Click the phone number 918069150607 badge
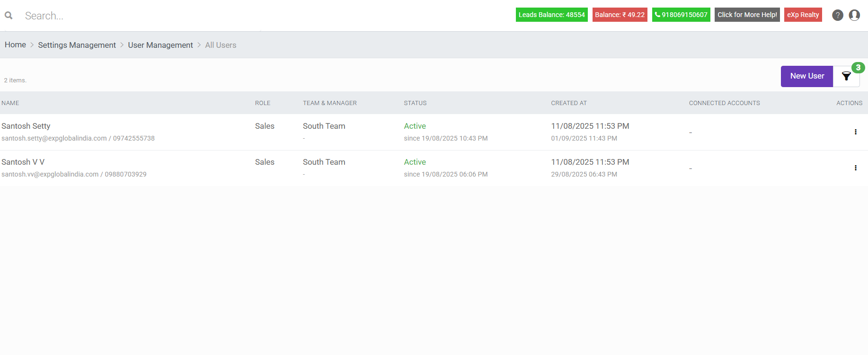The image size is (868, 355). [x=681, y=15]
